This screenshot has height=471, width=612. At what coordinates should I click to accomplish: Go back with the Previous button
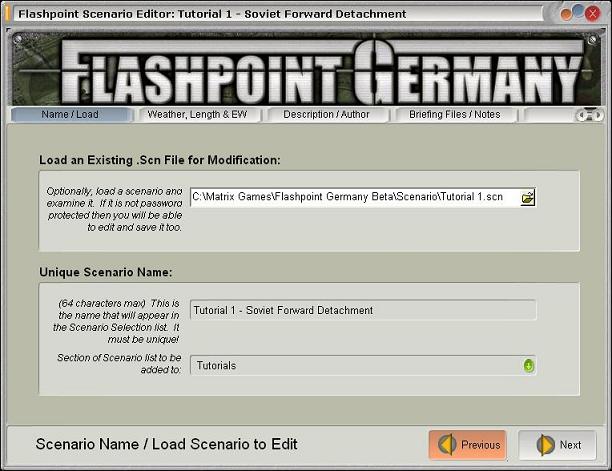pos(468,445)
